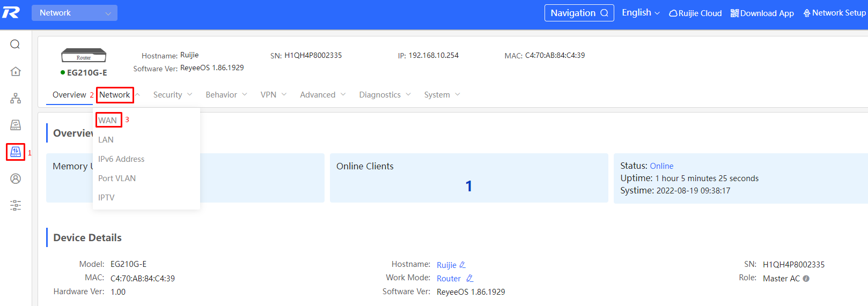Click IP address 192.168.10.254
Image resolution: width=868 pixels, height=306 pixels.
click(x=433, y=55)
